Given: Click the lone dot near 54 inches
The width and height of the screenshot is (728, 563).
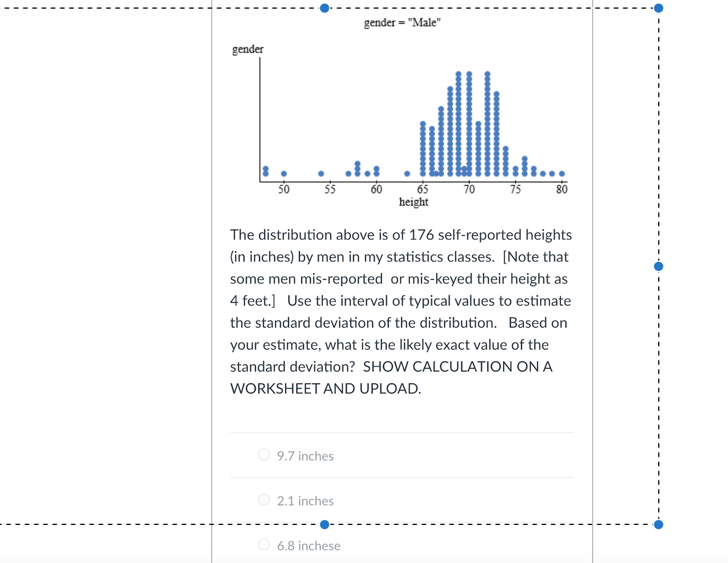Looking at the screenshot, I should click(x=321, y=172).
